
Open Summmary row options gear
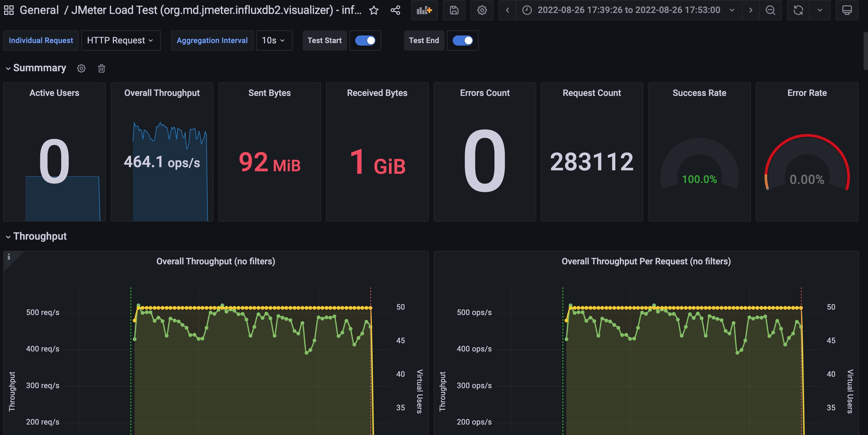(81, 68)
